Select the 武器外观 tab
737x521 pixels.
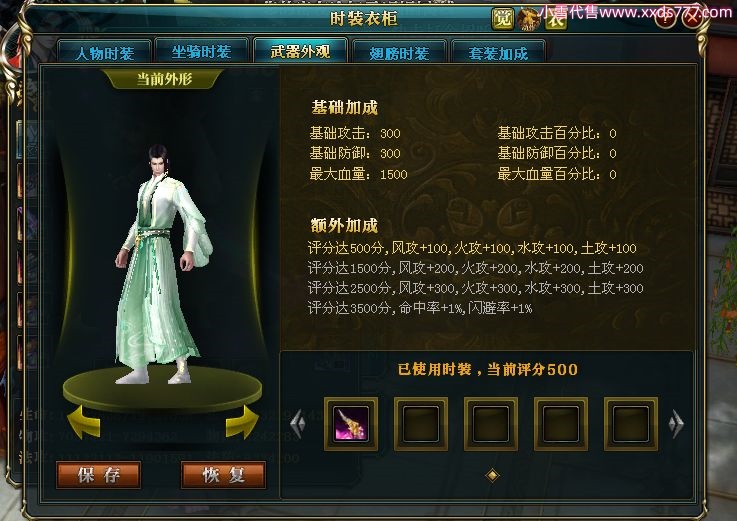coord(300,51)
